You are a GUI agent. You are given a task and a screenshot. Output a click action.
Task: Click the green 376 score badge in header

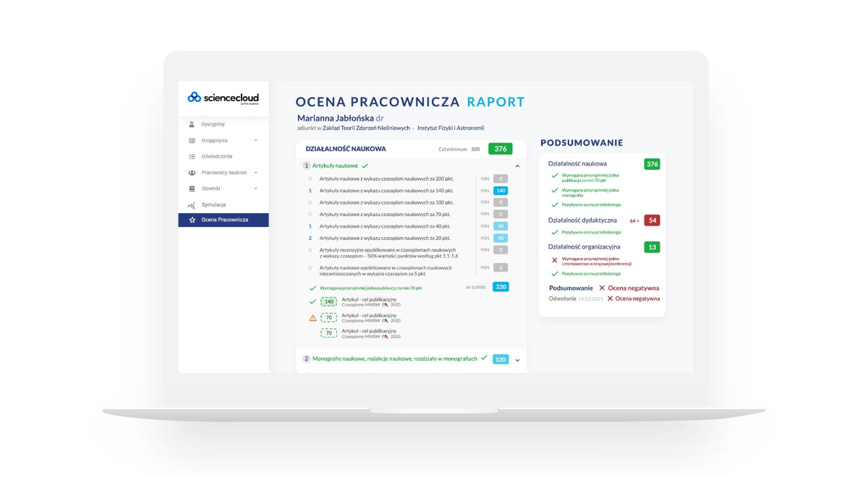(x=500, y=149)
